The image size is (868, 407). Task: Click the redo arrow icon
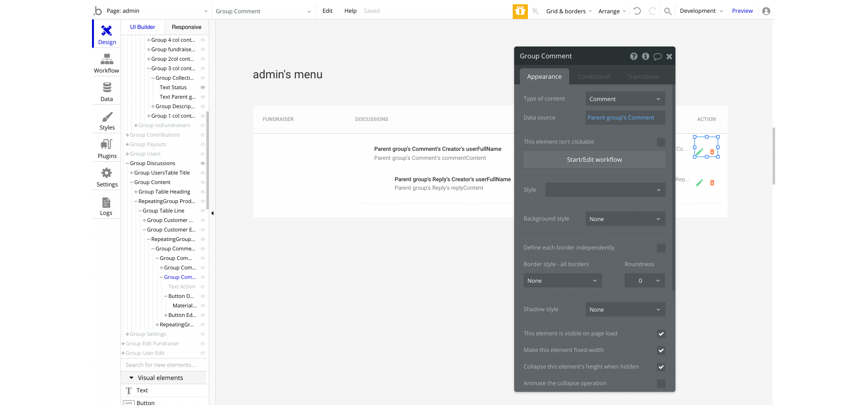click(x=652, y=11)
